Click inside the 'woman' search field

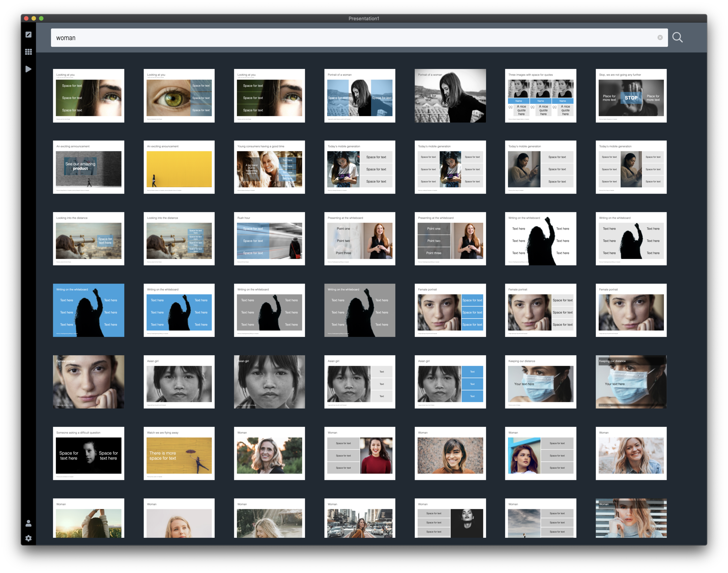pyautogui.click(x=335, y=38)
